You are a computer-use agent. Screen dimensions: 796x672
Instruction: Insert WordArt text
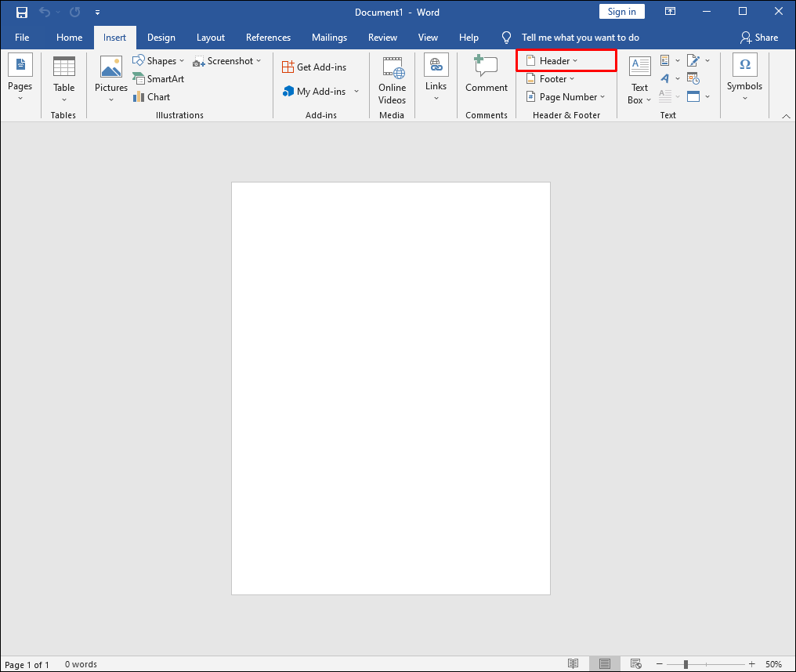(665, 78)
